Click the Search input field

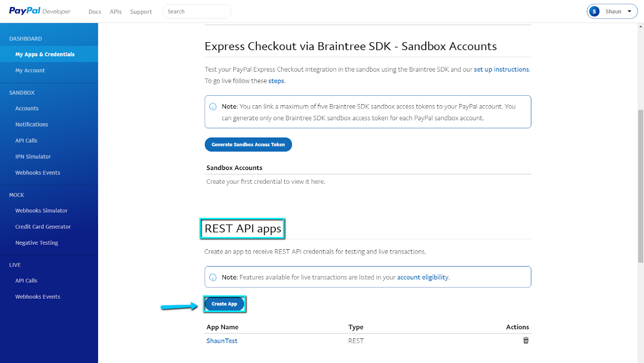[x=197, y=11]
